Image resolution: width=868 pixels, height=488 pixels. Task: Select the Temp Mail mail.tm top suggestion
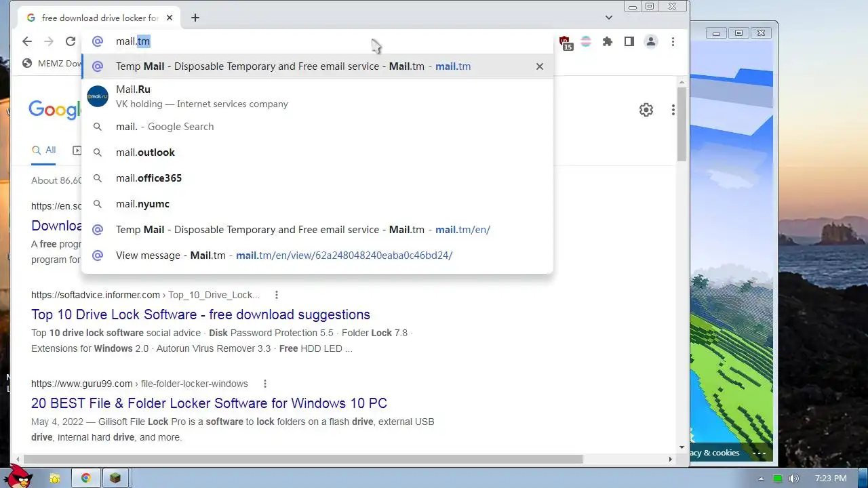[x=317, y=66]
